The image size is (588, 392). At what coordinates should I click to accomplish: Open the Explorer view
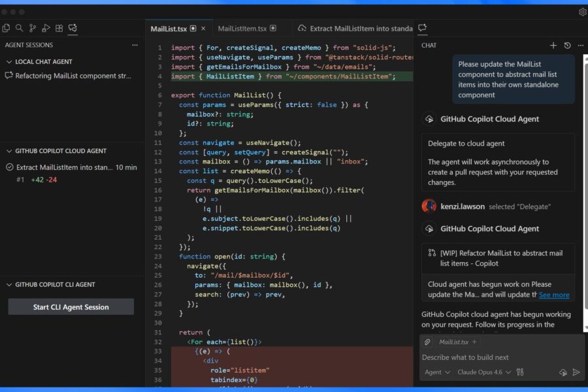pos(7,29)
